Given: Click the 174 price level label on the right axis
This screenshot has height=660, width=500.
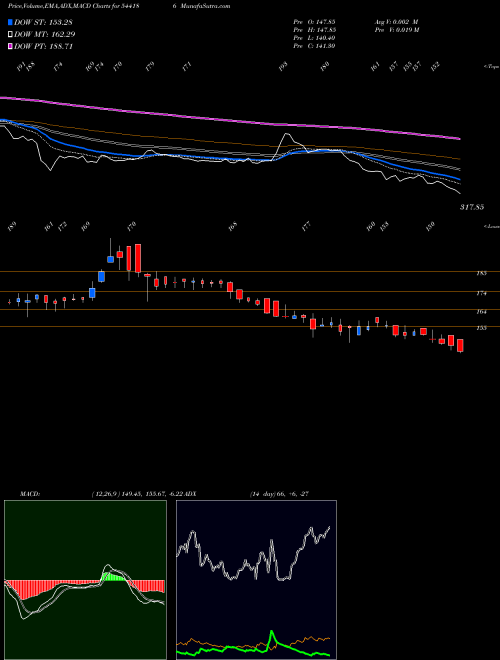Looking at the screenshot, I should 481,293.
